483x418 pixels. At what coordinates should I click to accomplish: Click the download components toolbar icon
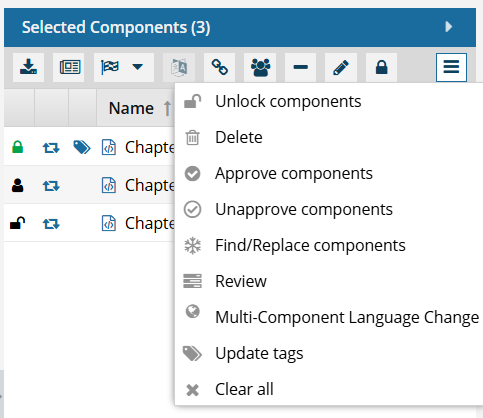pos(28,67)
